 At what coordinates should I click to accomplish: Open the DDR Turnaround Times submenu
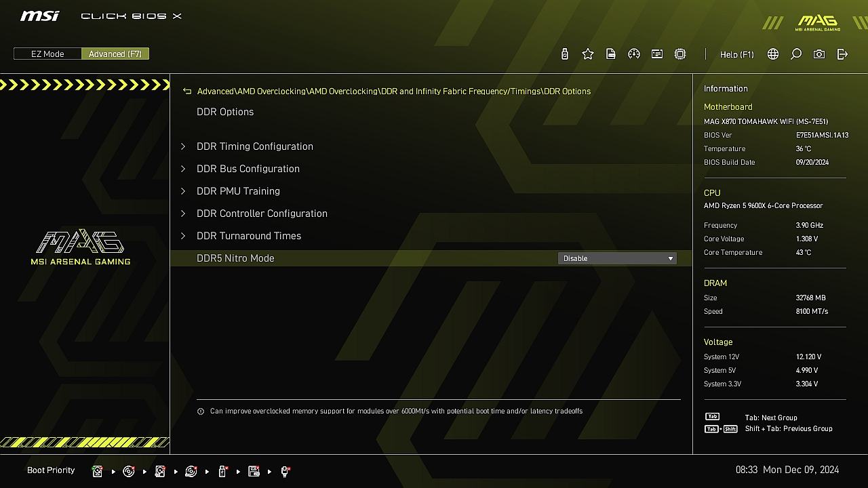(x=249, y=236)
